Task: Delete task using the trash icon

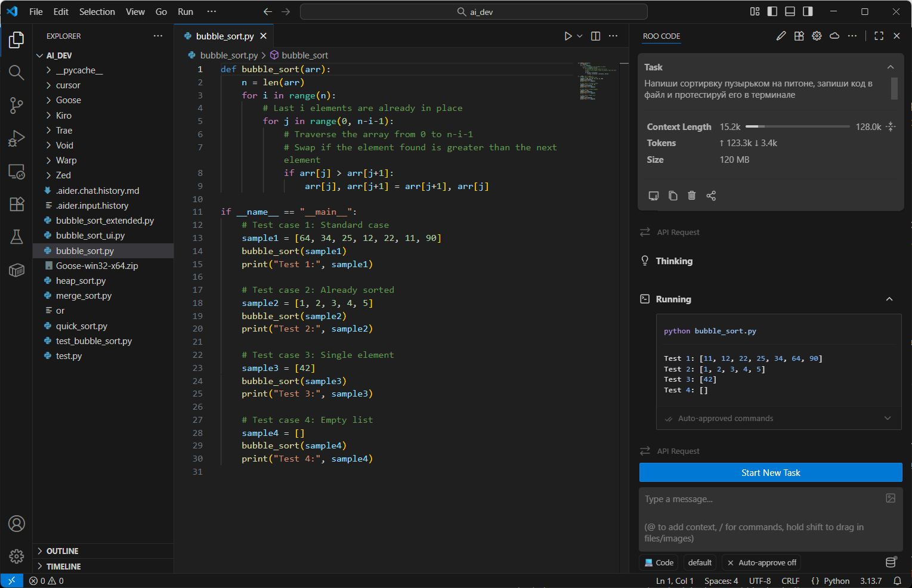Action: (691, 196)
